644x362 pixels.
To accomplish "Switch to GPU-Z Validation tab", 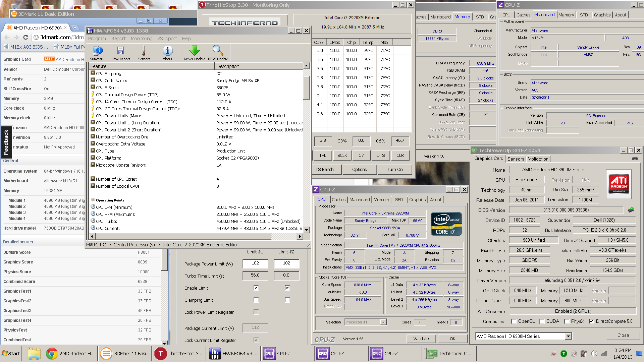I will coord(538,159).
